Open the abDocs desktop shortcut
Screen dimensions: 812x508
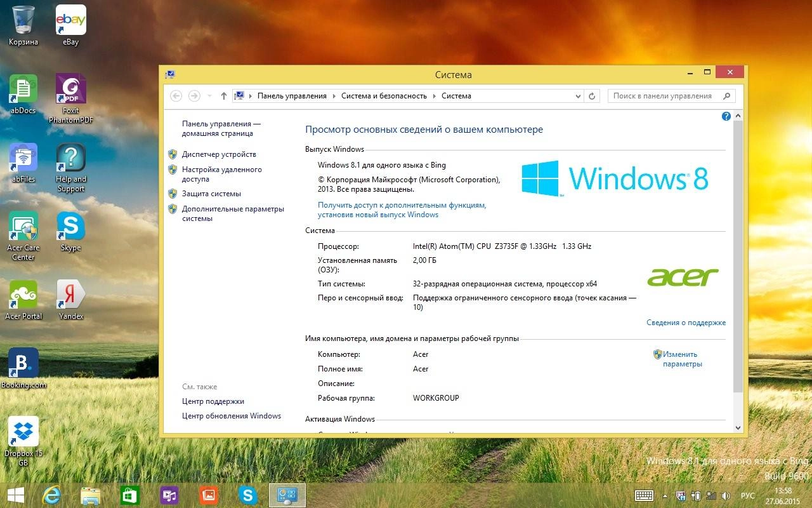23,94
